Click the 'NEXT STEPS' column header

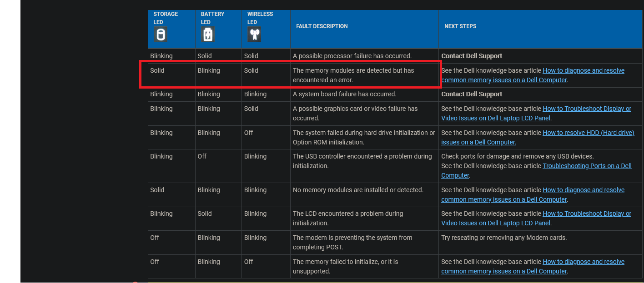tap(460, 26)
